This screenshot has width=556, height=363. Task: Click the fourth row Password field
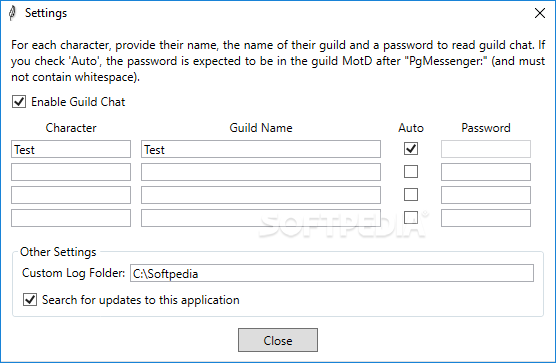click(x=486, y=218)
